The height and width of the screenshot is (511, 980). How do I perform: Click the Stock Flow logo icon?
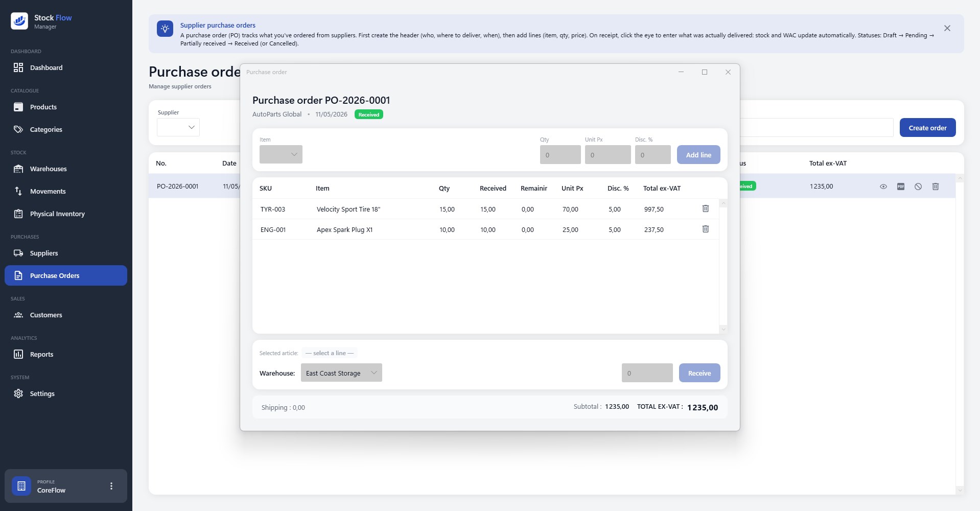[x=19, y=21]
